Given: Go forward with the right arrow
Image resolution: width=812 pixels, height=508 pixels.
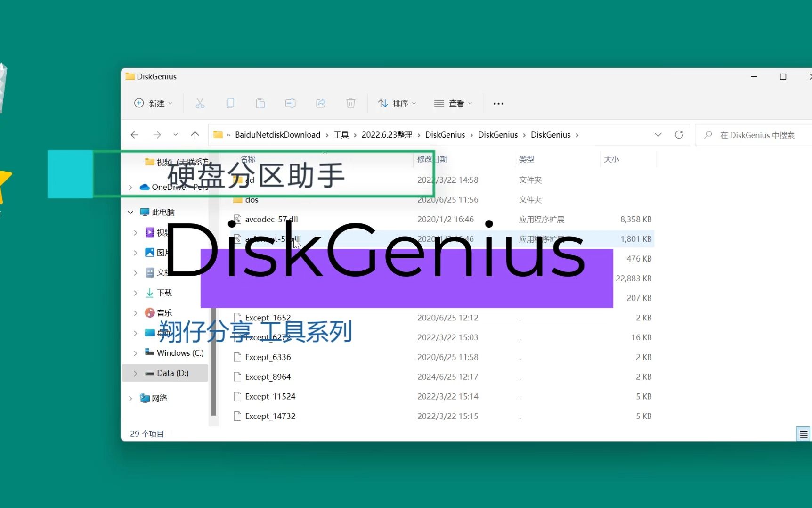Looking at the screenshot, I should [x=157, y=135].
